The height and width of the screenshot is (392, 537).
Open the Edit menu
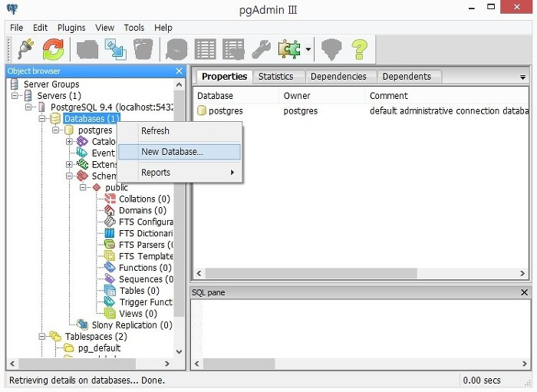tap(40, 28)
